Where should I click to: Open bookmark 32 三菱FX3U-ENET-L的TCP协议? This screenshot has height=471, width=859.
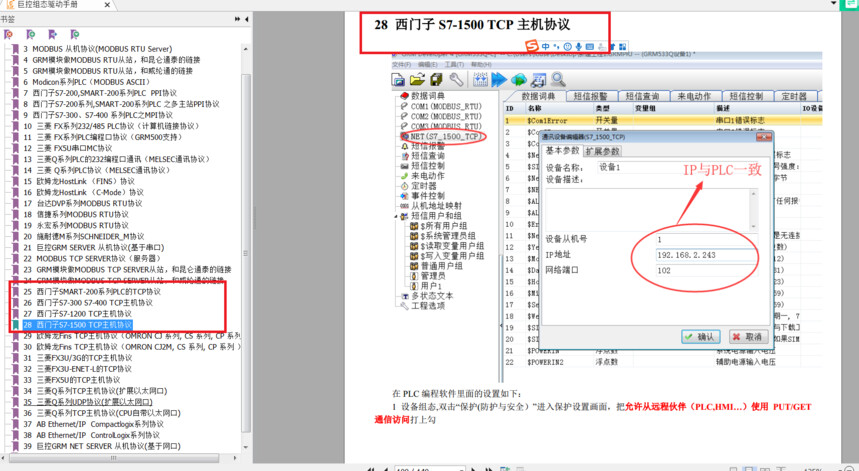coord(77,369)
